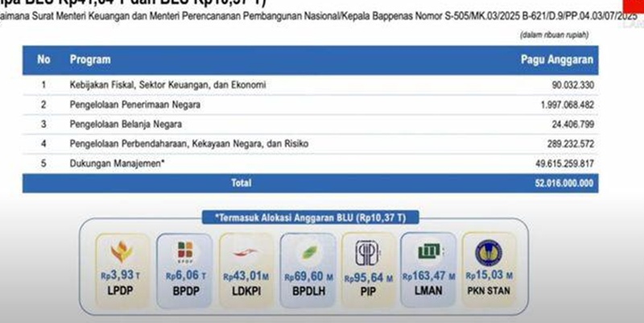Click row number 4 in table
Screen dimensions: 644x323
coord(43,144)
